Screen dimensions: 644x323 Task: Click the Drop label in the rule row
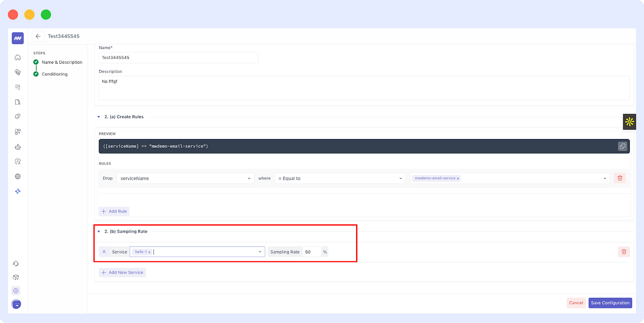click(107, 178)
